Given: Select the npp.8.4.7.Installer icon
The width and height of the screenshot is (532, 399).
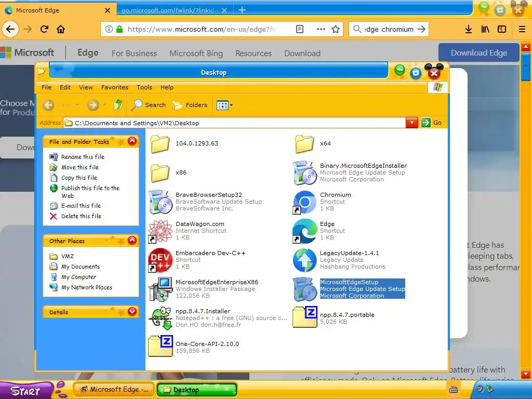Looking at the screenshot, I should coord(161,318).
